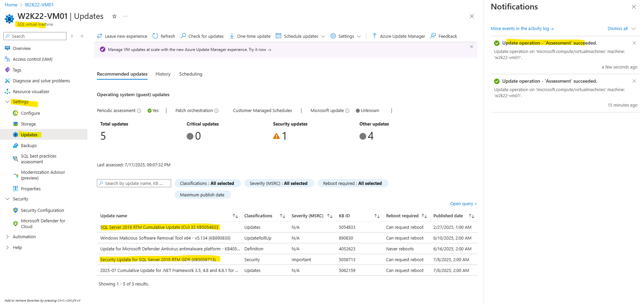Sort by Classifications column arrows
Viewport: 644px width, 304px height.
[283, 216]
